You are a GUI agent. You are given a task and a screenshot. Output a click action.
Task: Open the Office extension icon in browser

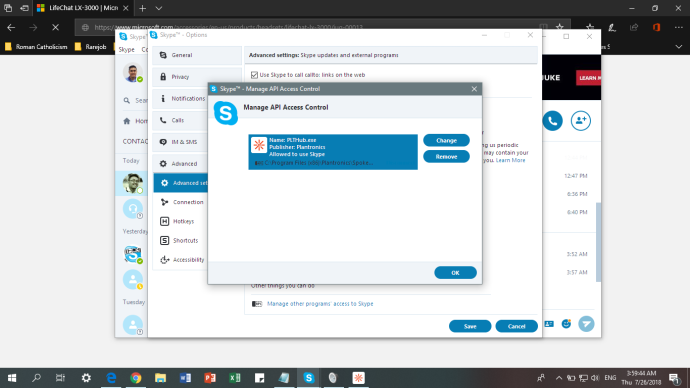point(656,27)
